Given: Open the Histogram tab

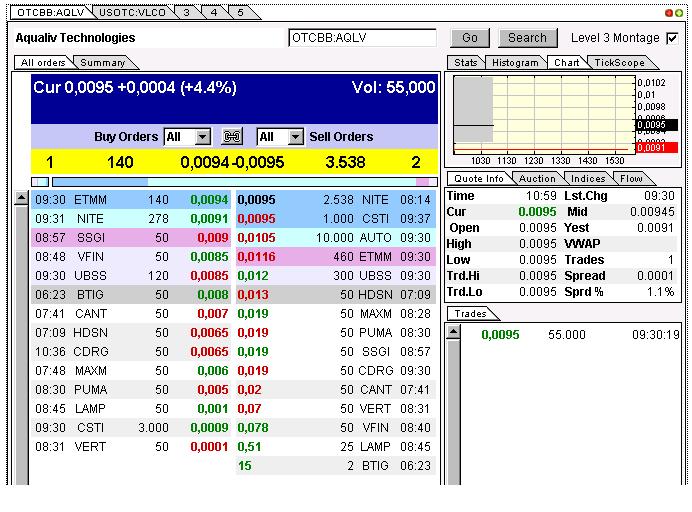Looking at the screenshot, I should [515, 63].
